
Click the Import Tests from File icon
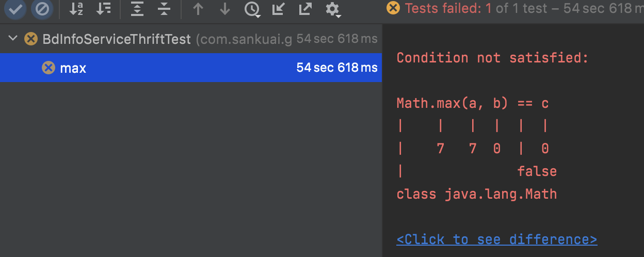pos(279,9)
